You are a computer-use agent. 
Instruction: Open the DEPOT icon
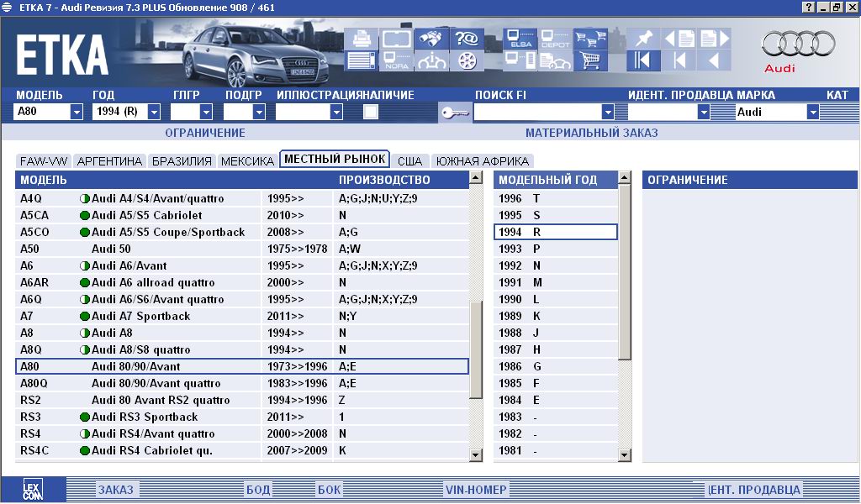(x=555, y=39)
